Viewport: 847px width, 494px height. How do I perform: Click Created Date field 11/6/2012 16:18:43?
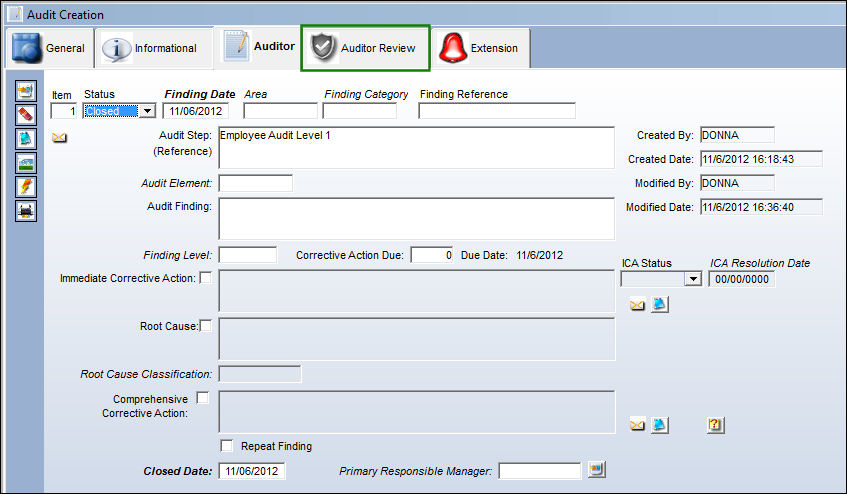pos(761,159)
